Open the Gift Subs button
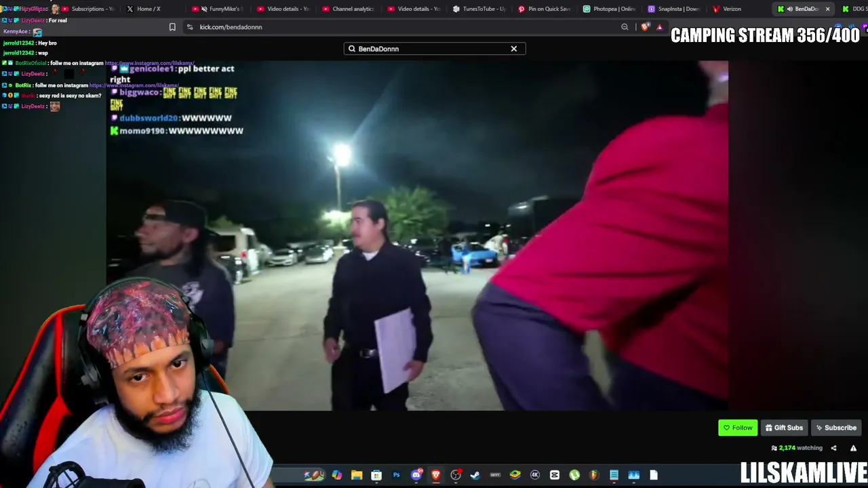The image size is (868, 488). point(784,428)
